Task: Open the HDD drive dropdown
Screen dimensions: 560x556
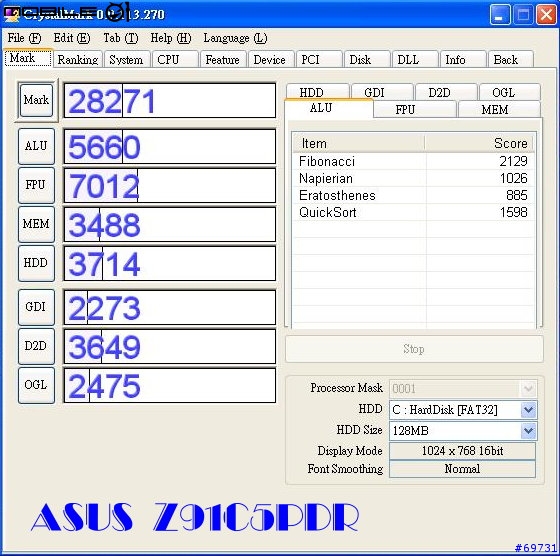Action: tap(529, 409)
